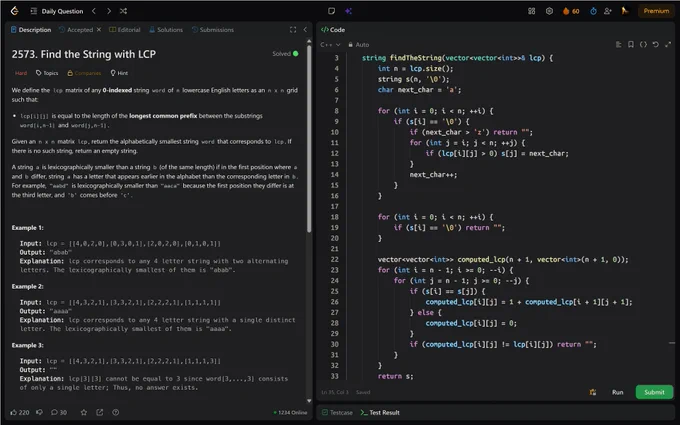The height and width of the screenshot is (425, 680).
Task: Toggle the Auto lock option
Action: click(359, 45)
